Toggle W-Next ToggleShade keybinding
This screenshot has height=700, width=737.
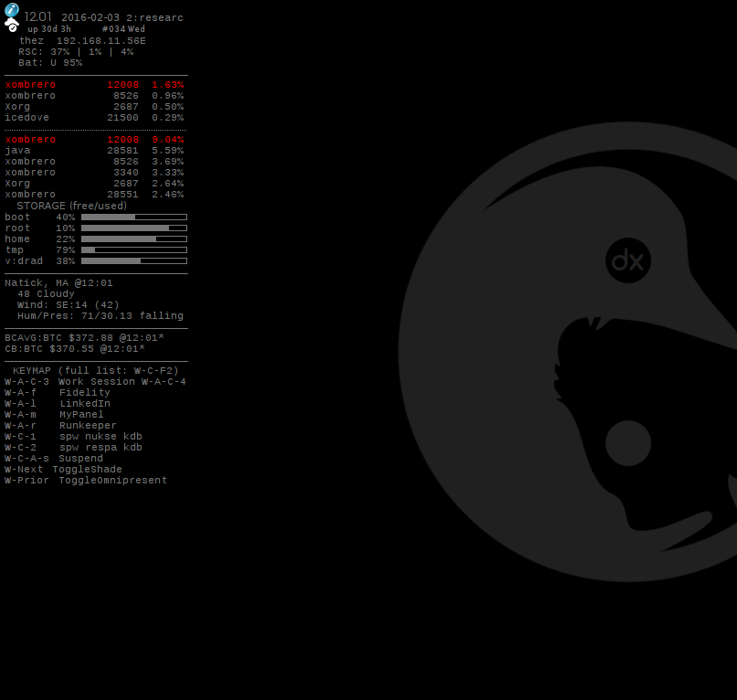click(55, 469)
